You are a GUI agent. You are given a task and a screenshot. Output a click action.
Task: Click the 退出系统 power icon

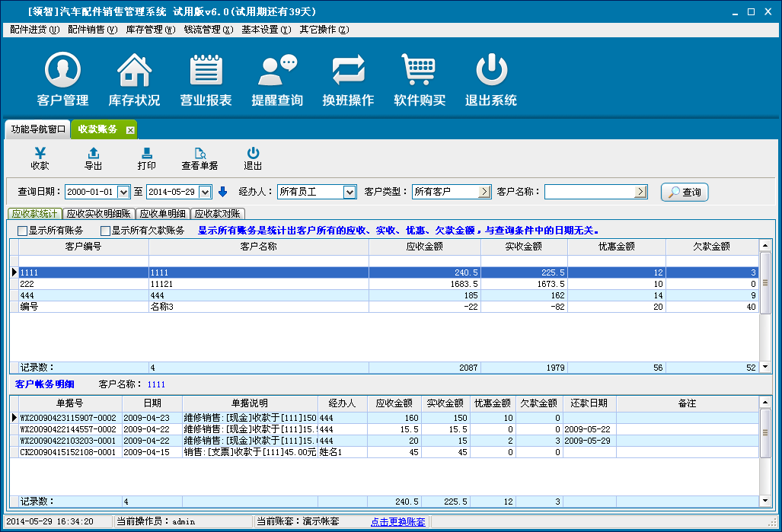pos(491,71)
